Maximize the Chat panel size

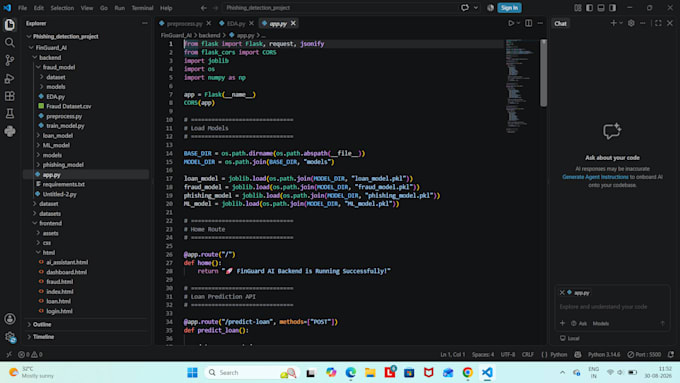tap(658, 23)
